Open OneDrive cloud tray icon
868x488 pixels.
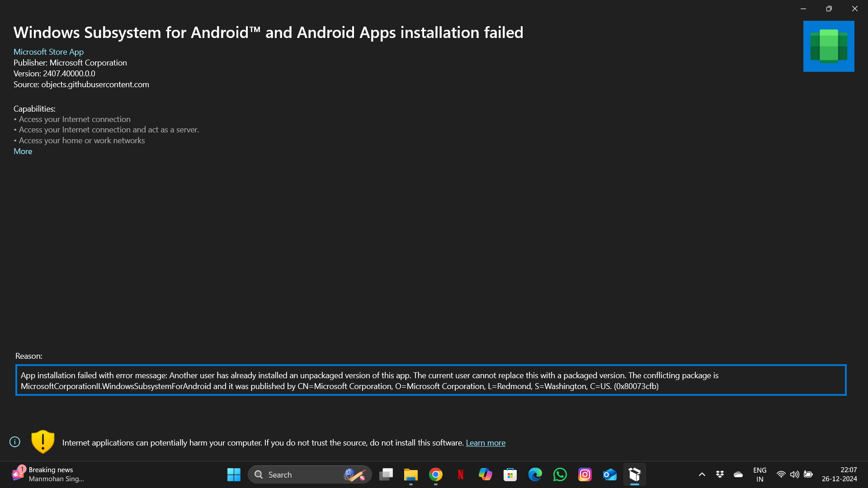[x=738, y=474]
